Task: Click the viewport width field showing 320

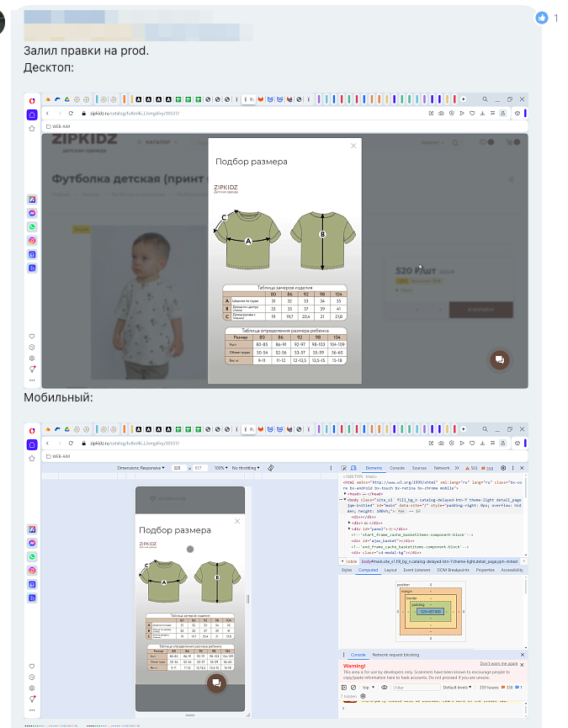Action: tap(178, 468)
